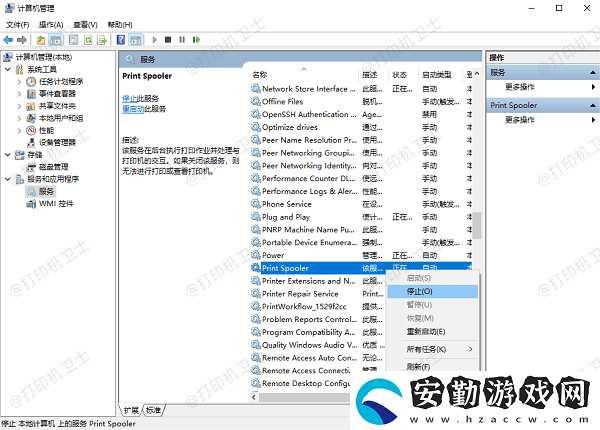Viewport: 600px width, 430px height.
Task: Open the Help toolbar icon
Action: click(x=121, y=39)
